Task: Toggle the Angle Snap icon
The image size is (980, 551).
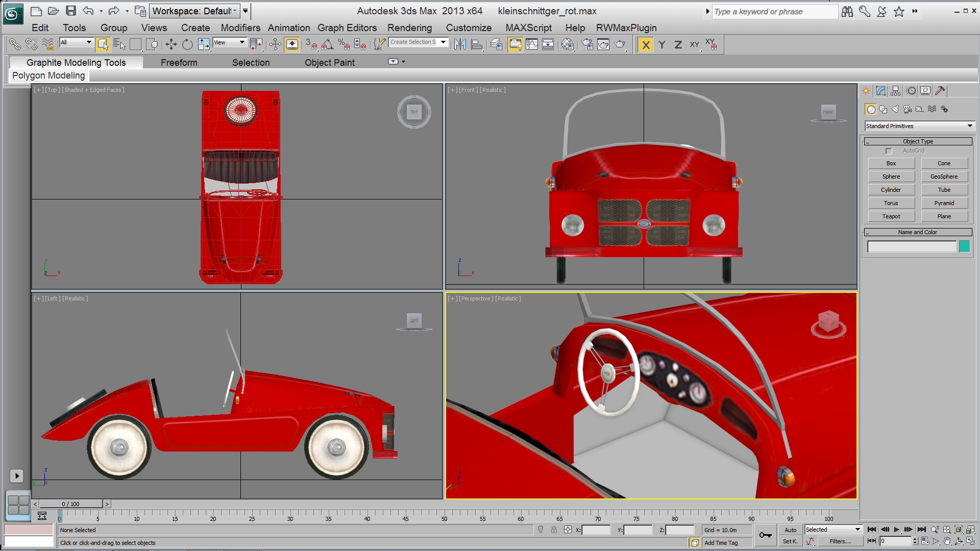Action: (x=327, y=45)
